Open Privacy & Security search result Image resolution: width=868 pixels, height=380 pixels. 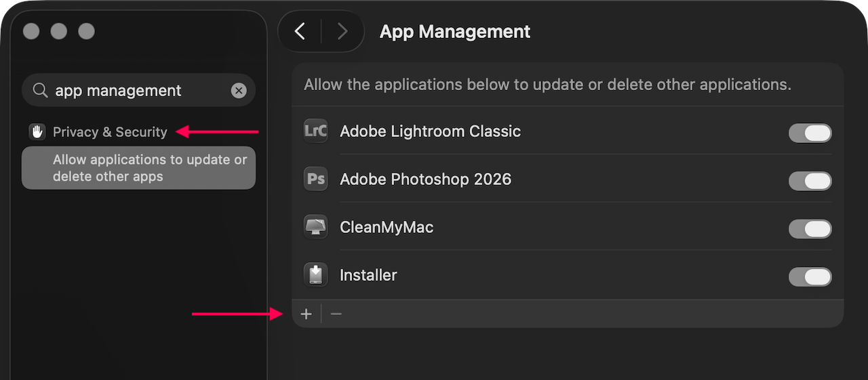click(110, 132)
